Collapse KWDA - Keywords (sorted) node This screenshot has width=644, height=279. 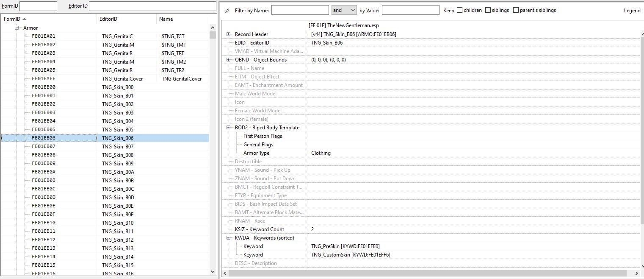tap(229, 238)
